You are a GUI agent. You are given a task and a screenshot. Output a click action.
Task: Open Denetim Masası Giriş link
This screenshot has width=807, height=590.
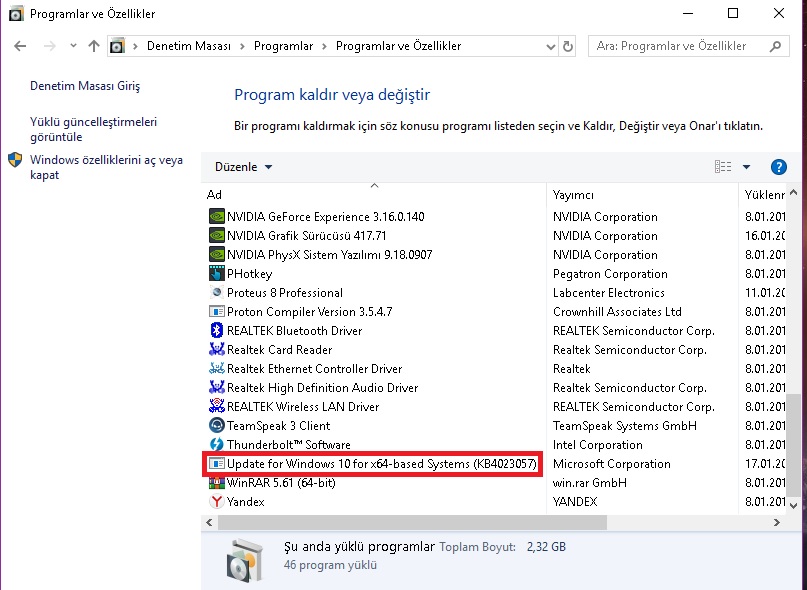point(85,85)
